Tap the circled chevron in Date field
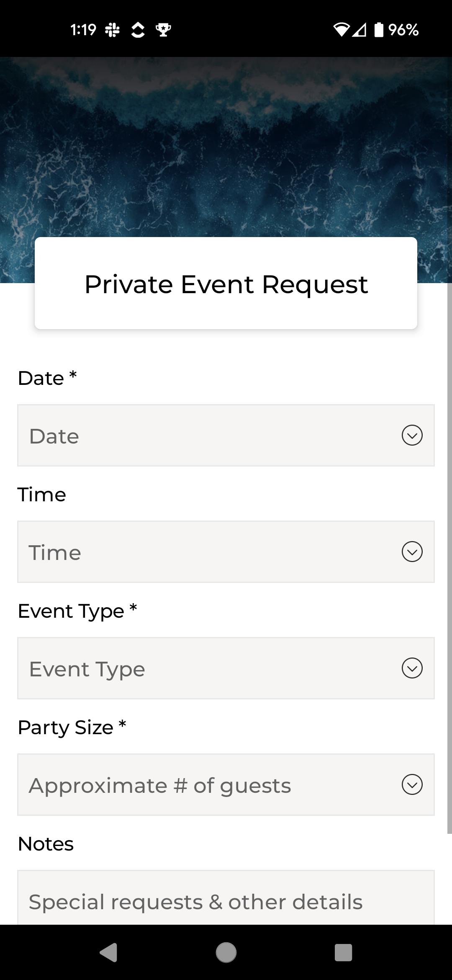This screenshot has width=452, height=980. point(412,435)
